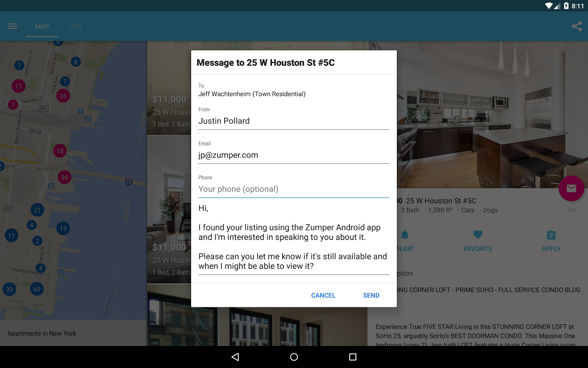
Task: Tap the APPLY label
Action: click(x=551, y=249)
